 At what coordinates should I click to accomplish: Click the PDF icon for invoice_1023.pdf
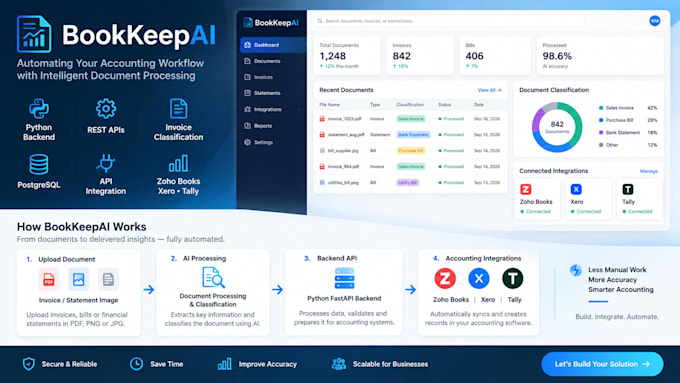coord(322,118)
